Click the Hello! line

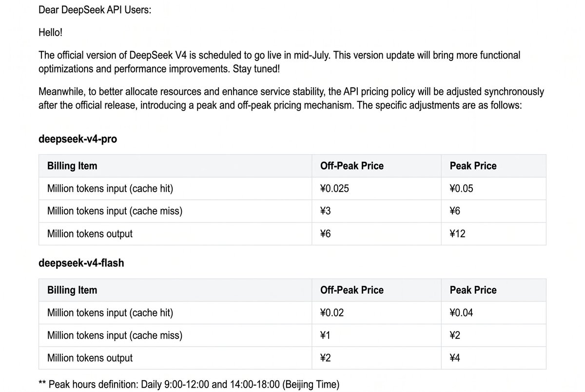[x=50, y=33]
